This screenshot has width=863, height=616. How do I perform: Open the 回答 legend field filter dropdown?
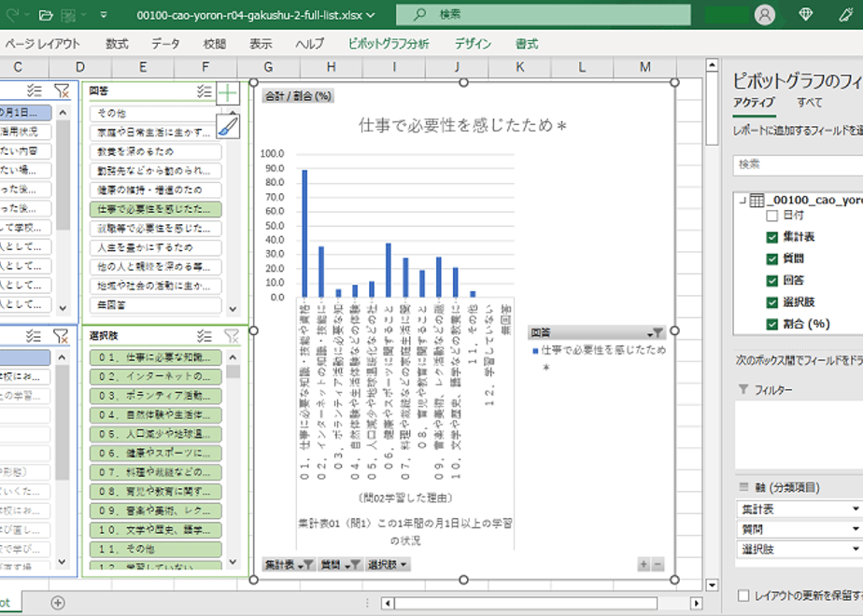655,333
